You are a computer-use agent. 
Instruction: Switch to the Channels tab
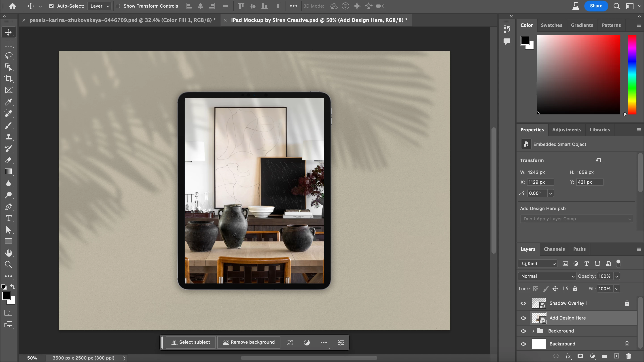pyautogui.click(x=554, y=249)
